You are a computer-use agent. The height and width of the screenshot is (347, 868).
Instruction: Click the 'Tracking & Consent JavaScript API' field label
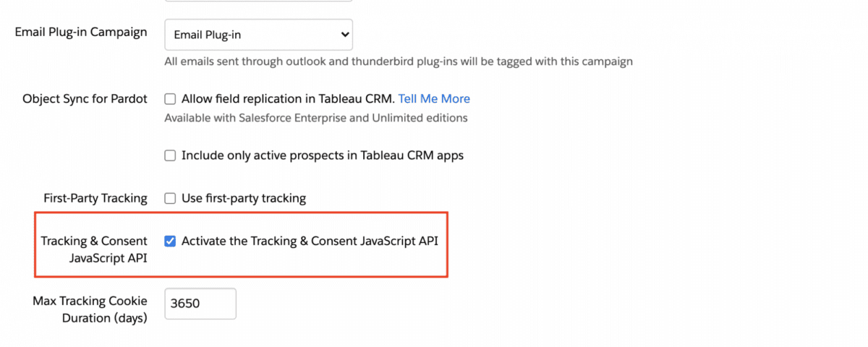coord(94,249)
